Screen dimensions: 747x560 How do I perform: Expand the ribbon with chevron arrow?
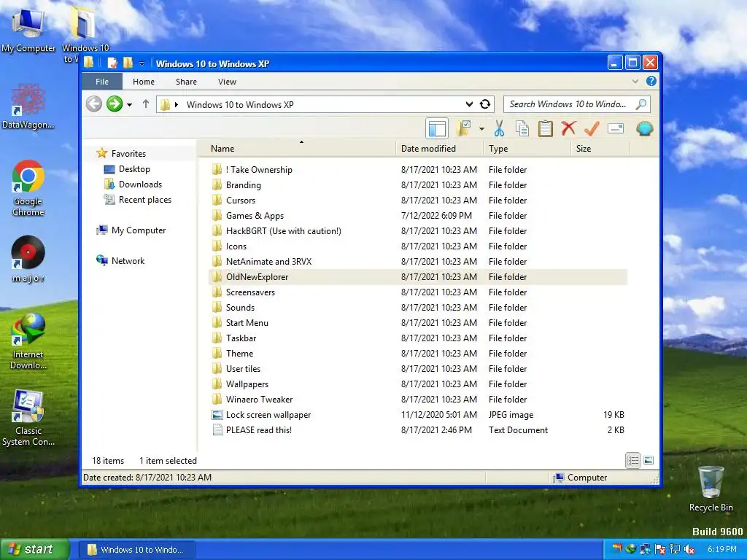635,82
